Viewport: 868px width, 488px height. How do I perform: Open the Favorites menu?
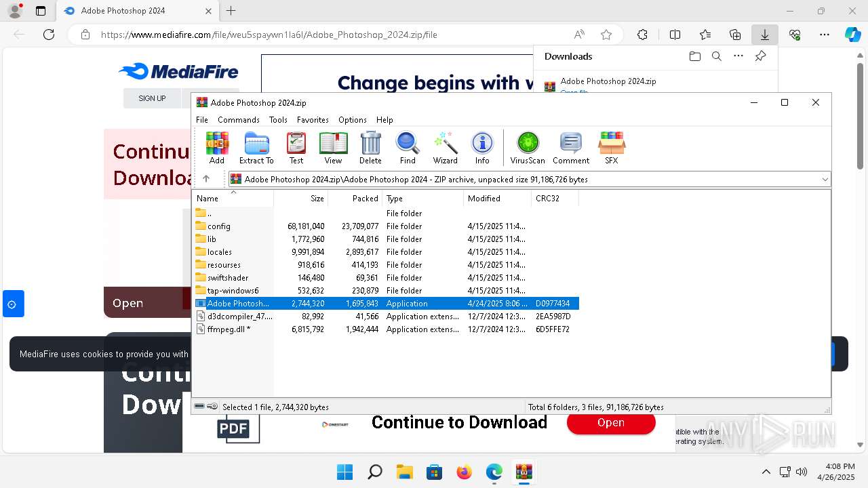(x=313, y=119)
